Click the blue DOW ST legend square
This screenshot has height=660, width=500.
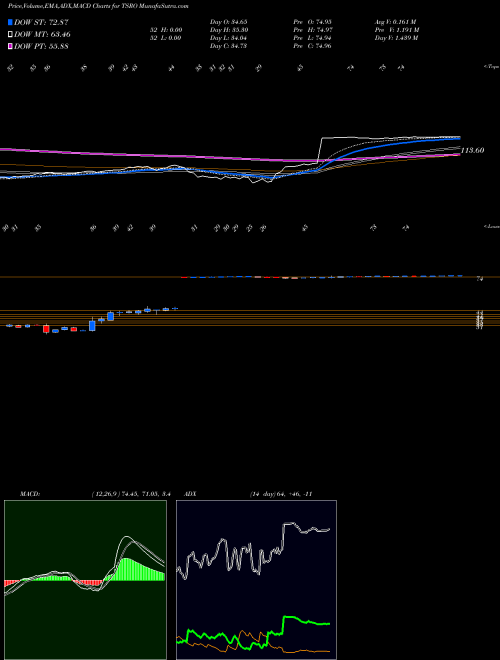[10, 22]
